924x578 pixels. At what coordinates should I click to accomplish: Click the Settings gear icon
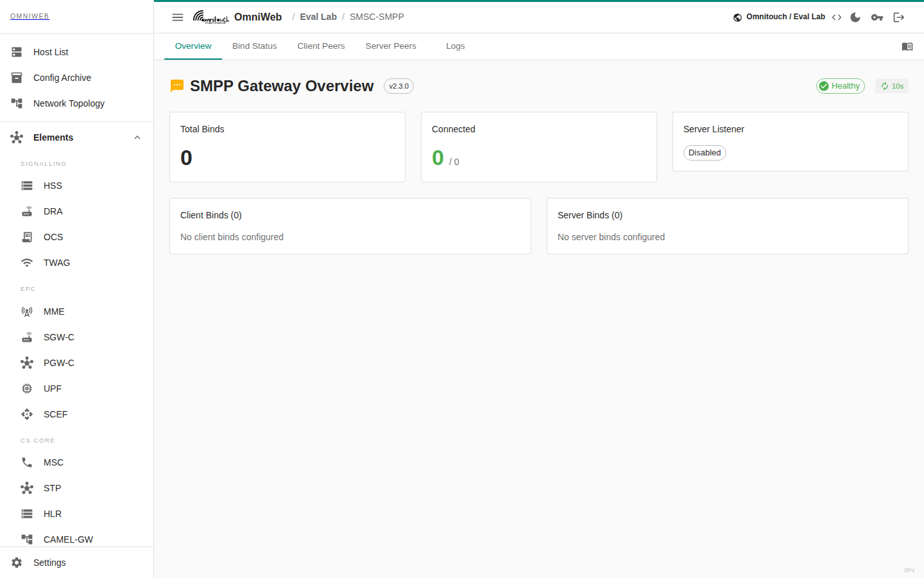tap(17, 563)
